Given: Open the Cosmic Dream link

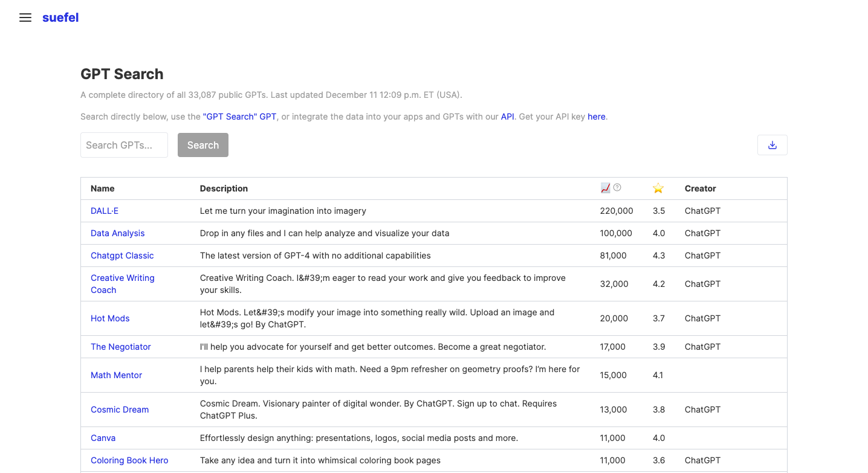Looking at the screenshot, I should tap(120, 410).
